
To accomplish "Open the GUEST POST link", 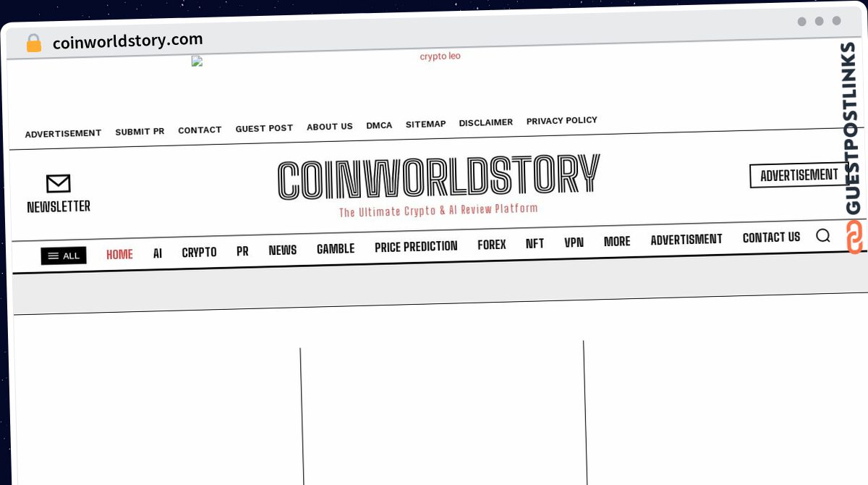I will coord(264,128).
